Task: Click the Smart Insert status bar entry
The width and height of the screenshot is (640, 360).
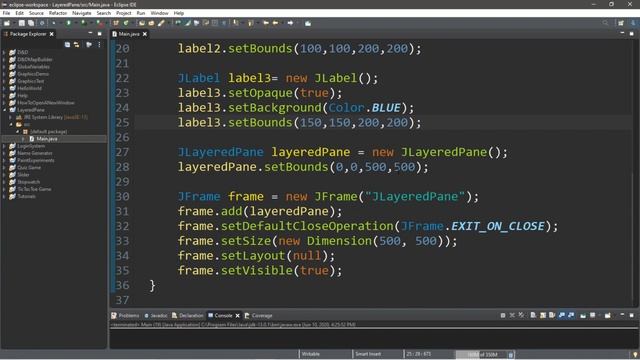Action: 368,354
